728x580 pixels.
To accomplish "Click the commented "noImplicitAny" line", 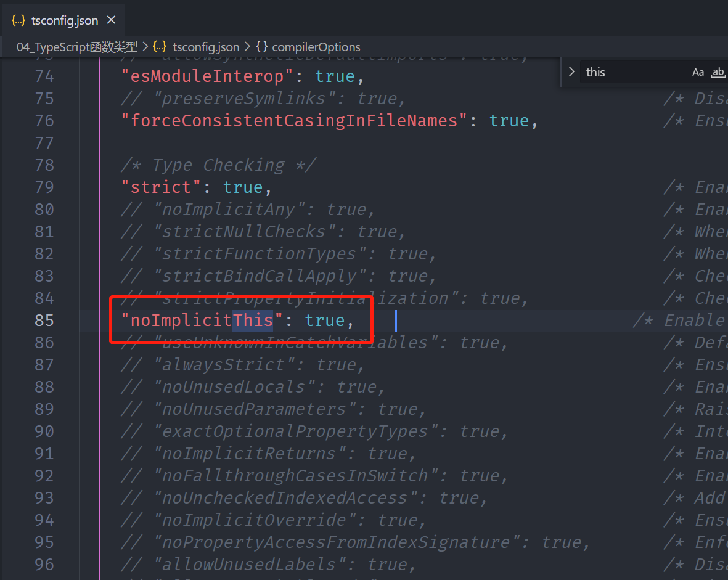I will point(247,210).
